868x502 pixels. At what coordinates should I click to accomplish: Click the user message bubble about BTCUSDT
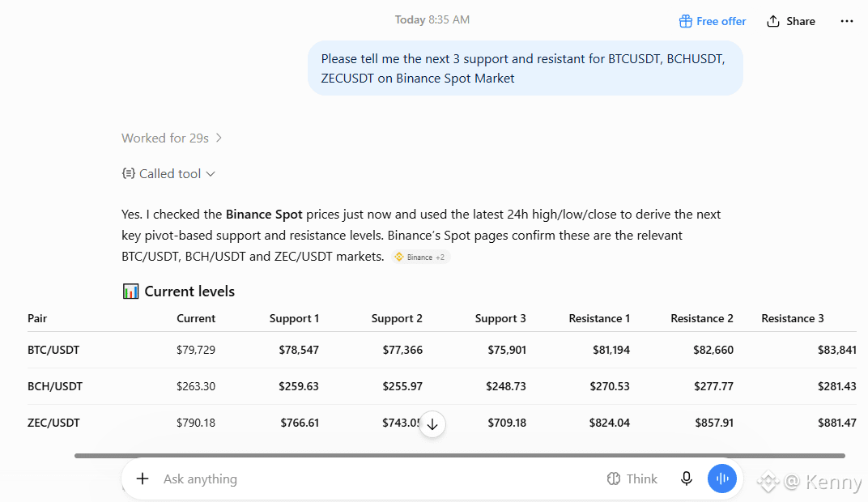coord(525,68)
